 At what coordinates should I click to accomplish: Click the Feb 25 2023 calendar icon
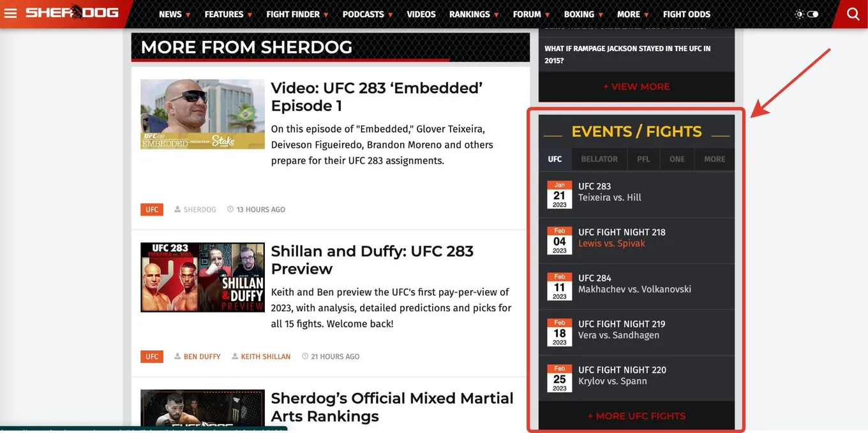560,379
